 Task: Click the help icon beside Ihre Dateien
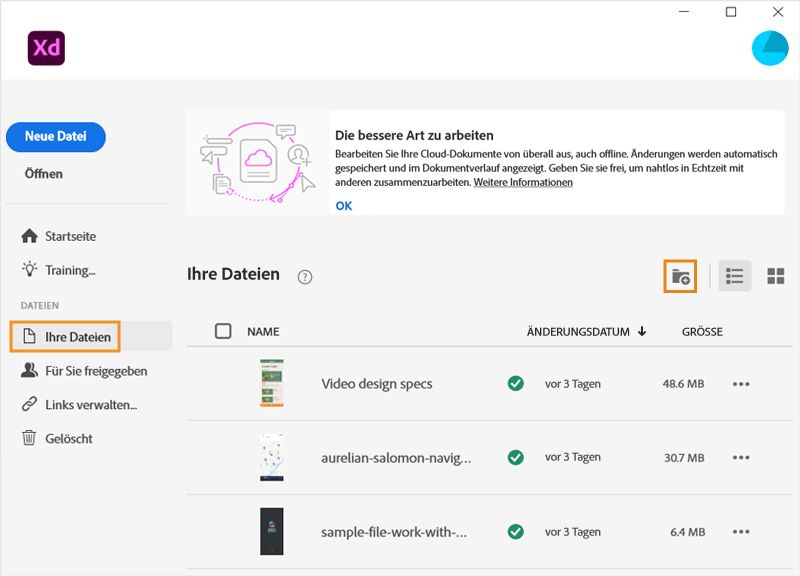pyautogui.click(x=305, y=277)
